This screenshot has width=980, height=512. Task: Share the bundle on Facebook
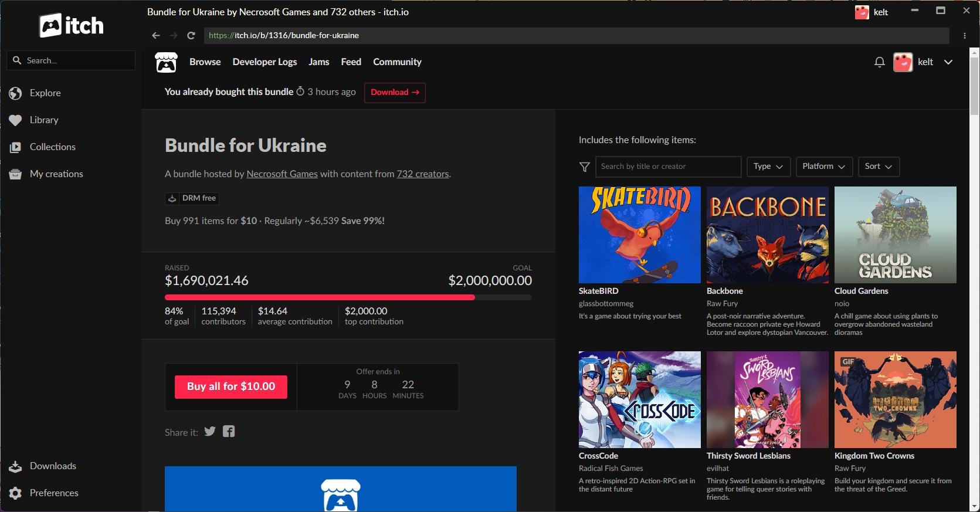tap(229, 432)
